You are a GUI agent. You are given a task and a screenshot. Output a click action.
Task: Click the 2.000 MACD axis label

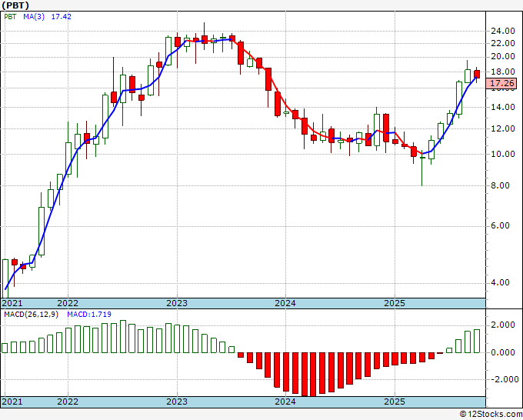click(502, 326)
